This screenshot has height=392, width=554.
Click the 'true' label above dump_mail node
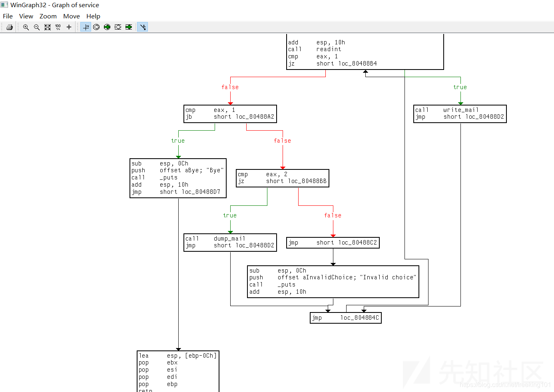point(230,215)
